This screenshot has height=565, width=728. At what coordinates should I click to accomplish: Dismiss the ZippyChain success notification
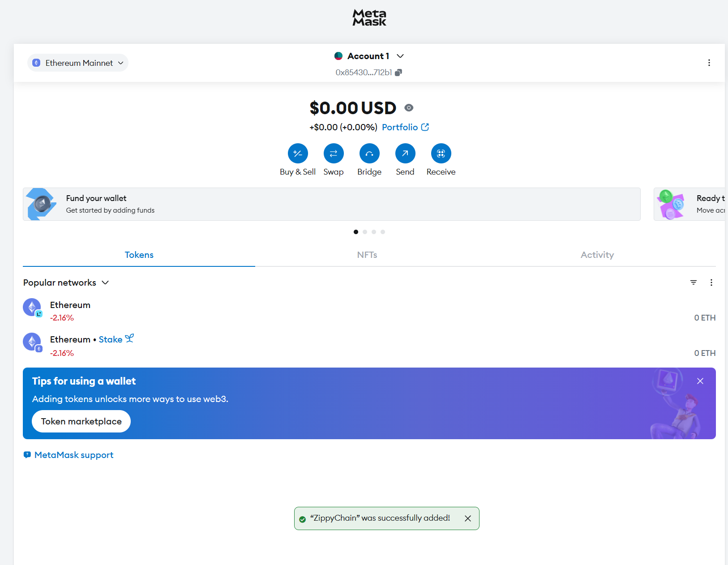click(468, 518)
